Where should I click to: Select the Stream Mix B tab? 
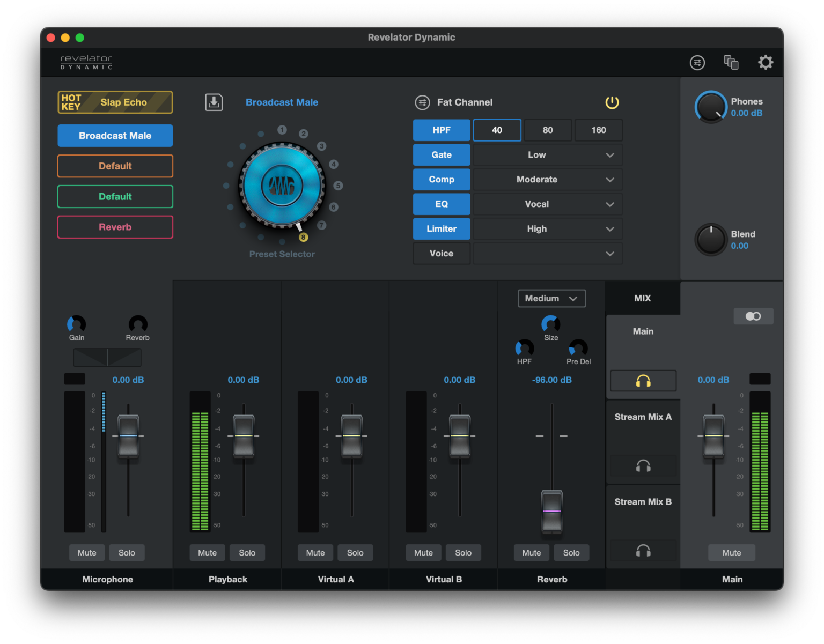[x=643, y=502]
